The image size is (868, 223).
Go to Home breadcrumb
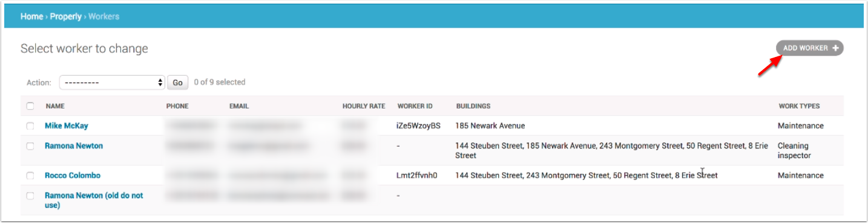coord(31,16)
